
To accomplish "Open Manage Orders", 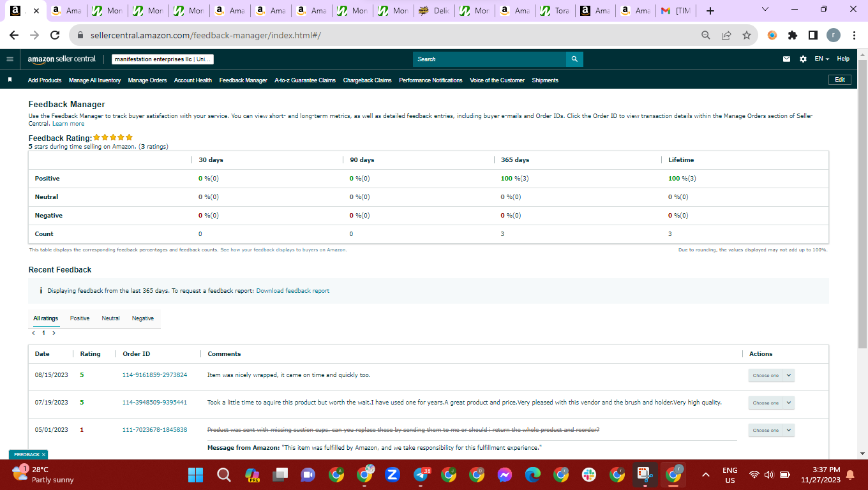I will pyautogui.click(x=147, y=80).
